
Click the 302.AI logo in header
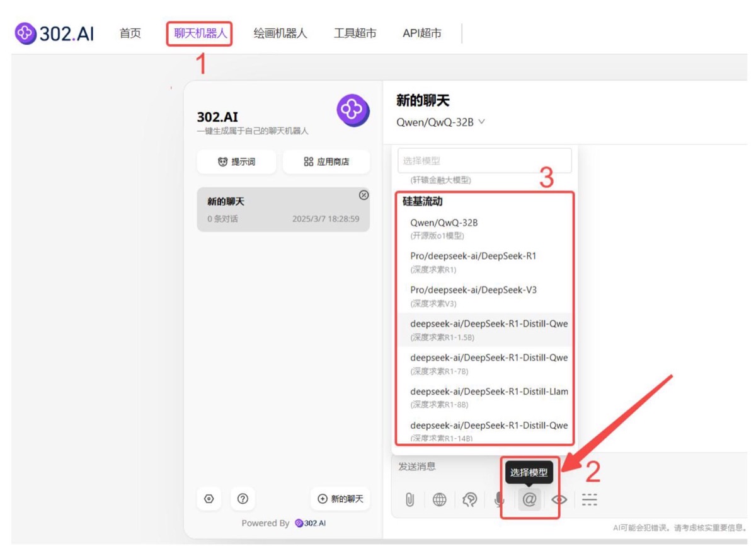point(55,33)
